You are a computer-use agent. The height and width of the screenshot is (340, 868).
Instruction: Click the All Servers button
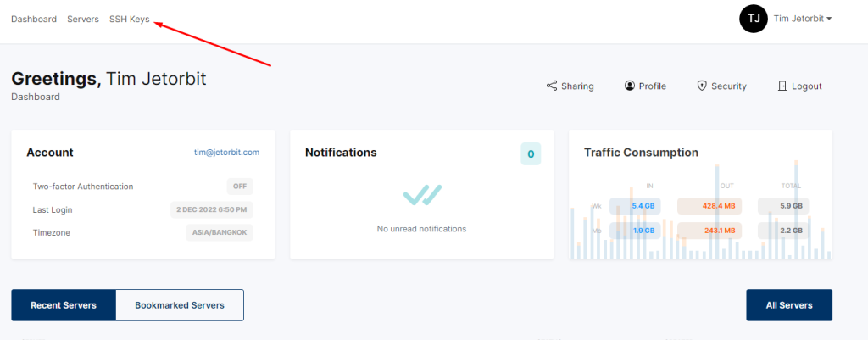(789, 305)
